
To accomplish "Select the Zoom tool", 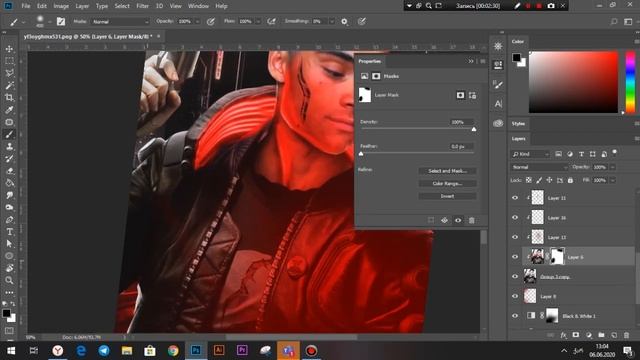I will 9,280.
